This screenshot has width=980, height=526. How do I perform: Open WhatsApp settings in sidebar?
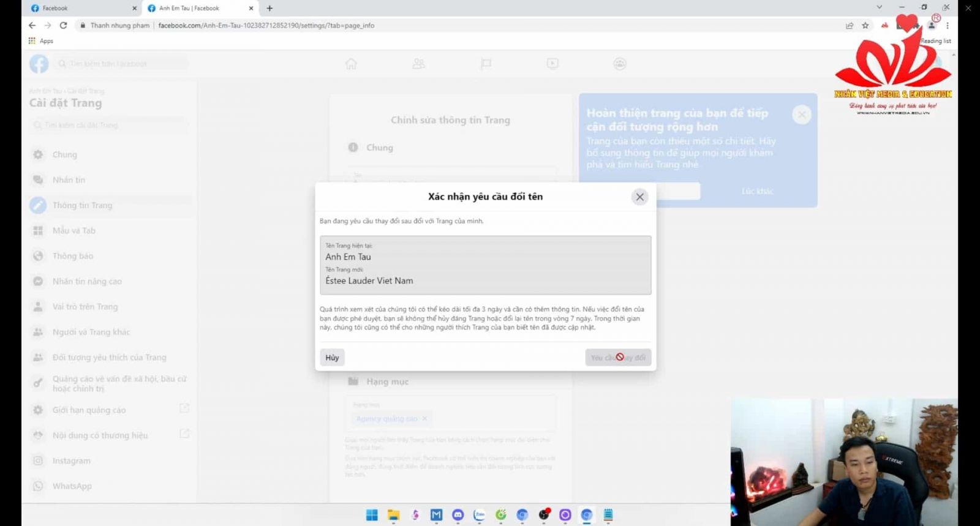pyautogui.click(x=110, y=486)
